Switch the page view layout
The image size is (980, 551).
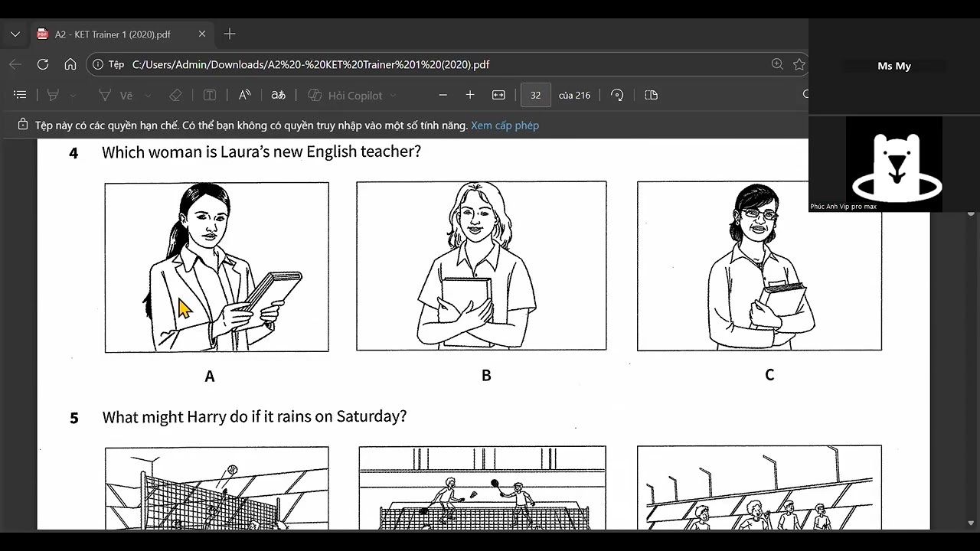651,95
